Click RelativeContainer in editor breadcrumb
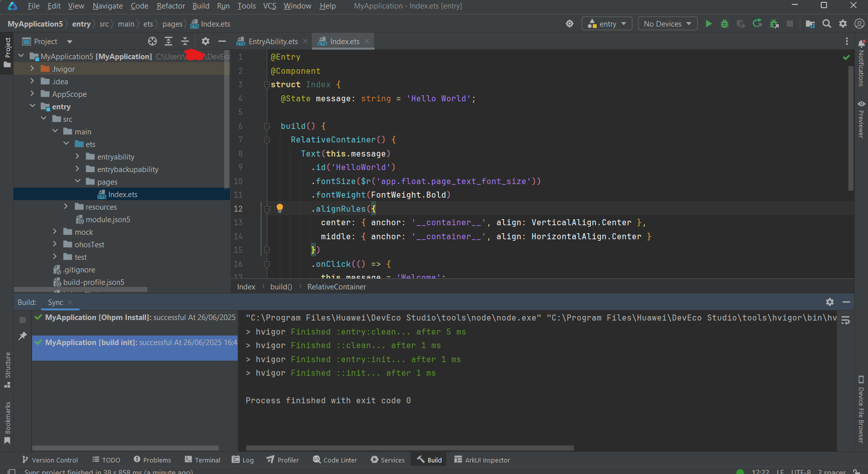868x474 pixels. [336, 286]
